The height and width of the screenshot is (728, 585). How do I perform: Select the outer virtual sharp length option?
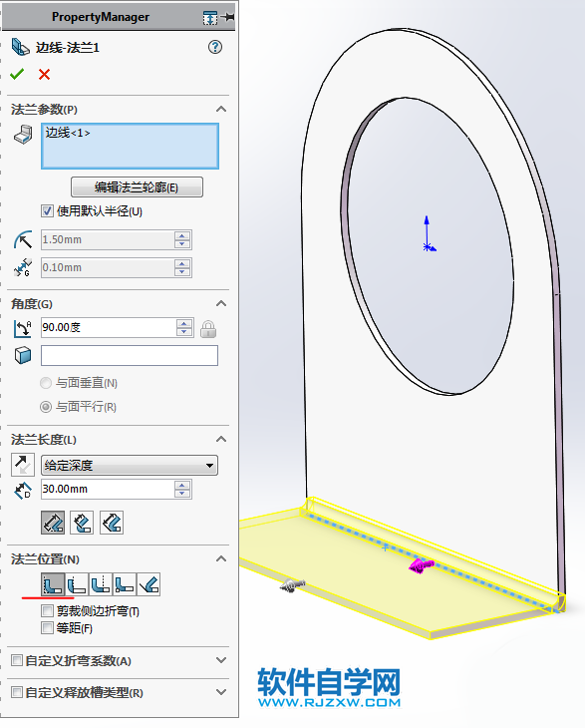click(53, 523)
